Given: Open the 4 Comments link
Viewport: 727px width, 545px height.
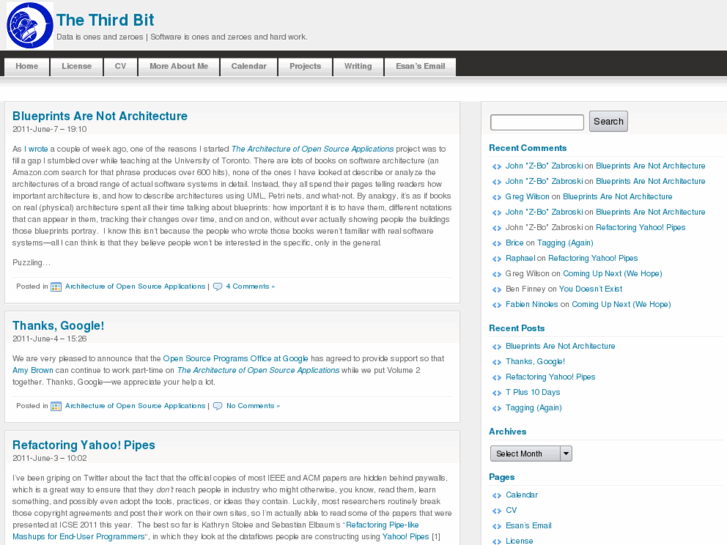Looking at the screenshot, I should [250, 286].
